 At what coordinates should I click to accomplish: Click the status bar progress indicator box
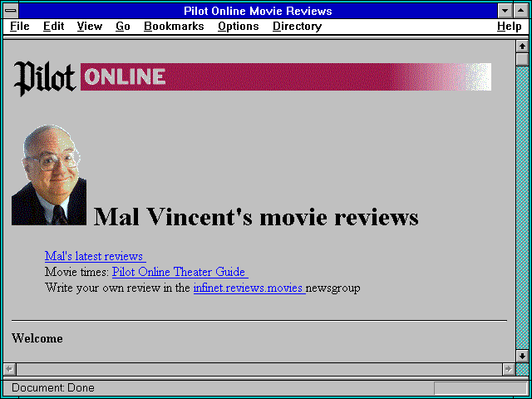pyautogui.click(x=480, y=388)
